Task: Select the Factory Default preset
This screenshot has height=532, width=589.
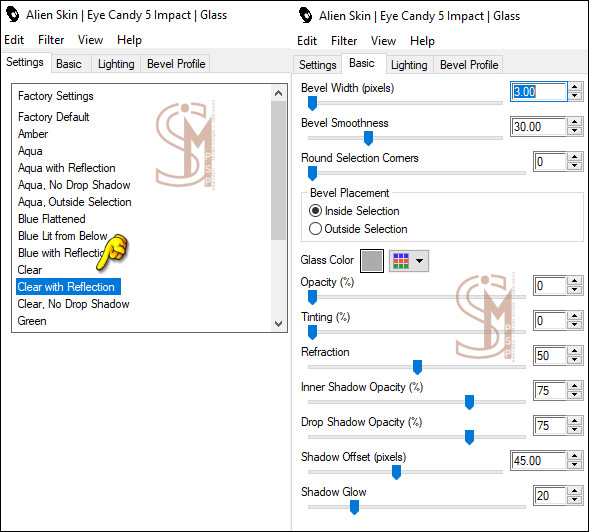Action: 53,117
